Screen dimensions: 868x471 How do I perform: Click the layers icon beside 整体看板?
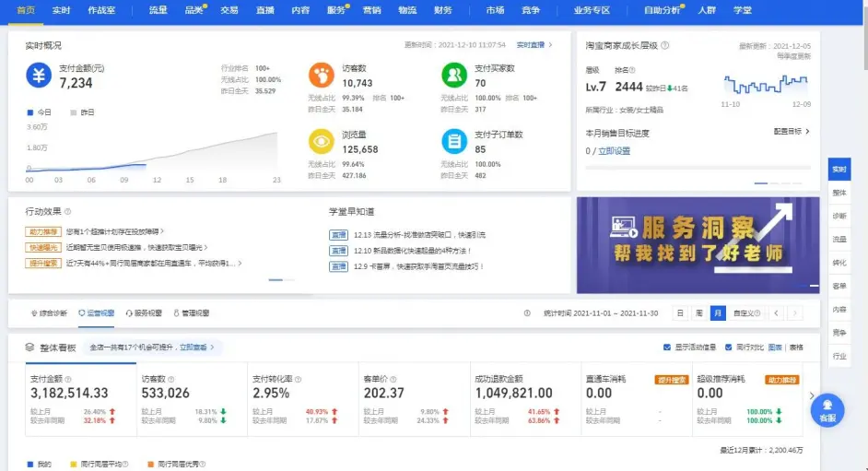click(29, 347)
